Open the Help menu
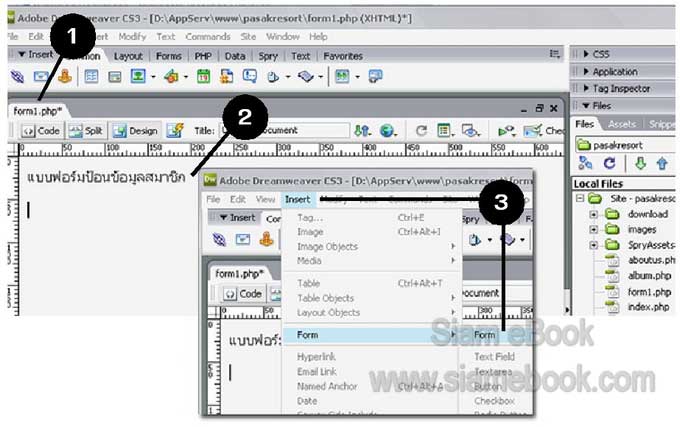 [318, 36]
